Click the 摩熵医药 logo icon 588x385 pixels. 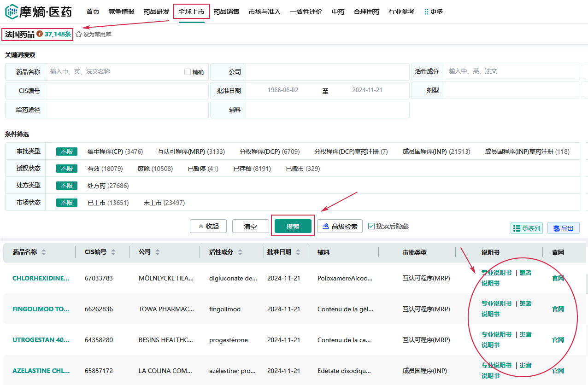11,12
